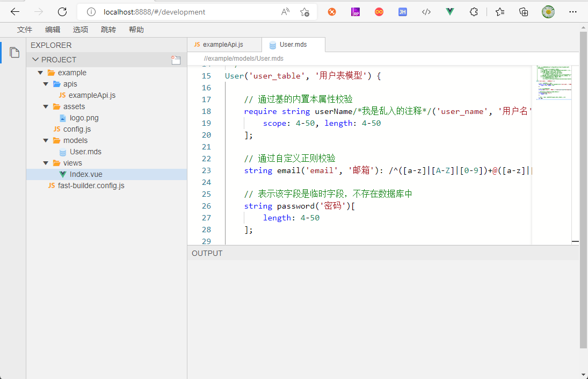The image size is (588, 379).
Task: Click the new file icon beside PROJECT
Action: 176,60
